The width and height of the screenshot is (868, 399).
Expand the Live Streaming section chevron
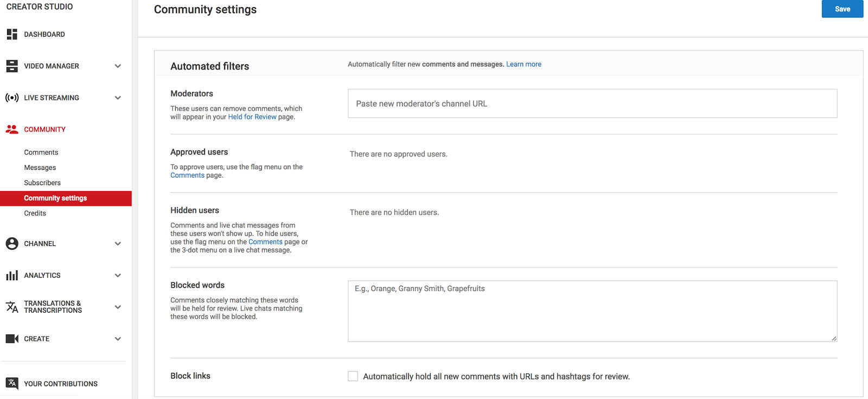[118, 98]
